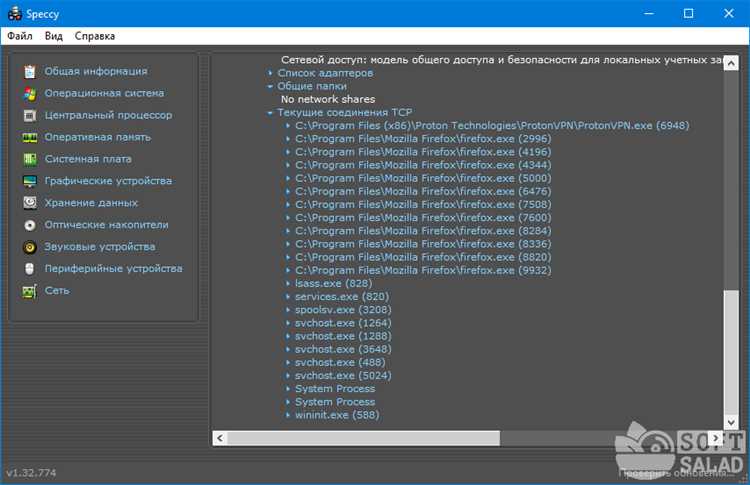Select the Сеть network card icon

30,291
